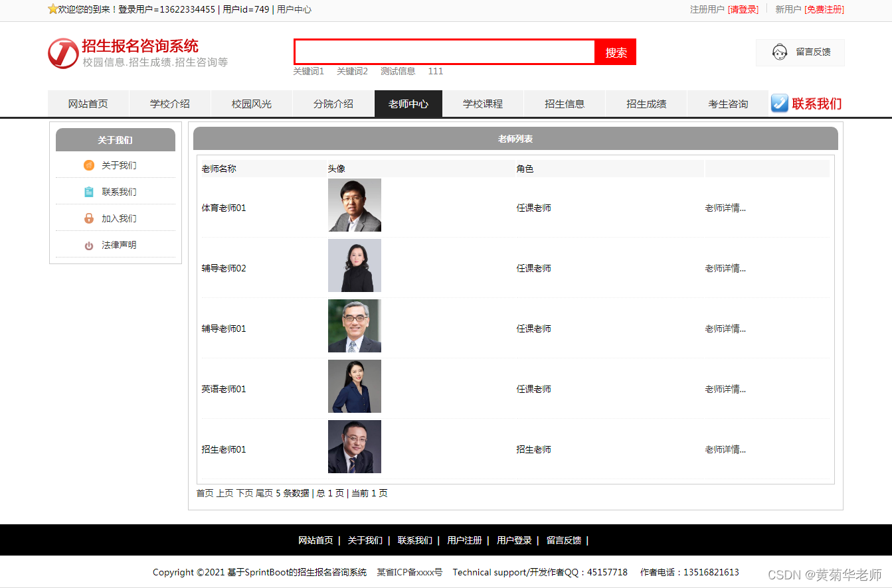Go to 尾页 in the pagination bar
This screenshot has width=892, height=588.
(263, 493)
